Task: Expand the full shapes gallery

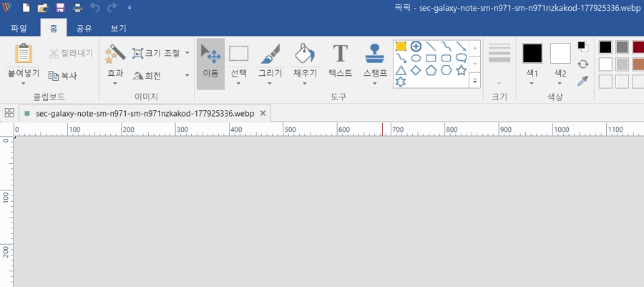Action: tap(475, 80)
